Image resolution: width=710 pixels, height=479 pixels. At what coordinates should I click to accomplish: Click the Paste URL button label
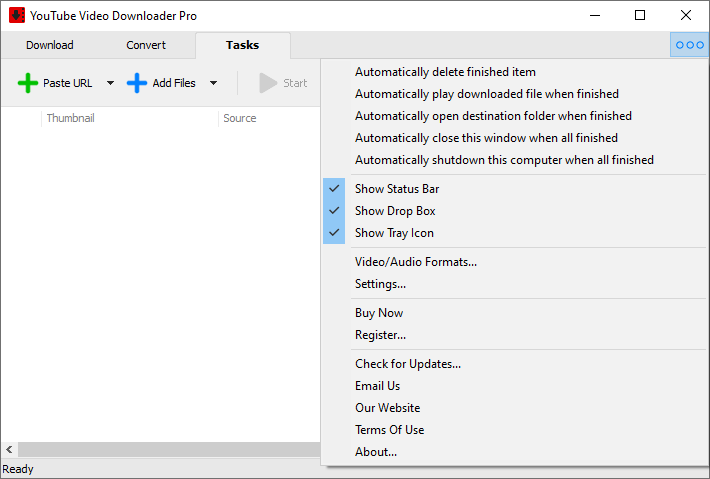point(67,83)
